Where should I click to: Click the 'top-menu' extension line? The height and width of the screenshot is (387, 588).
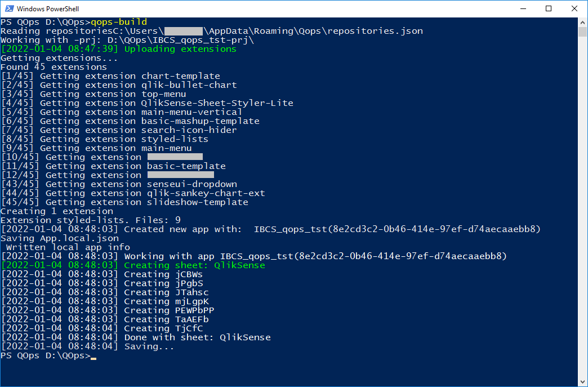(93, 94)
